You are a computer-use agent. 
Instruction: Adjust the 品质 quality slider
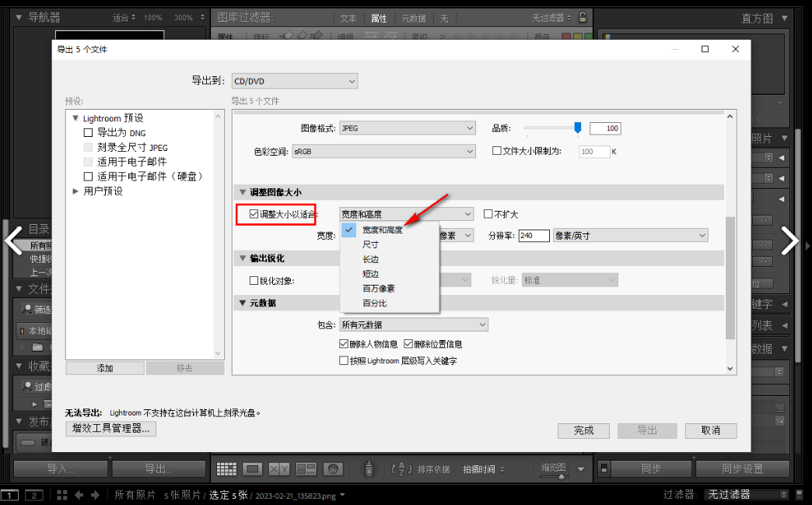[577, 128]
